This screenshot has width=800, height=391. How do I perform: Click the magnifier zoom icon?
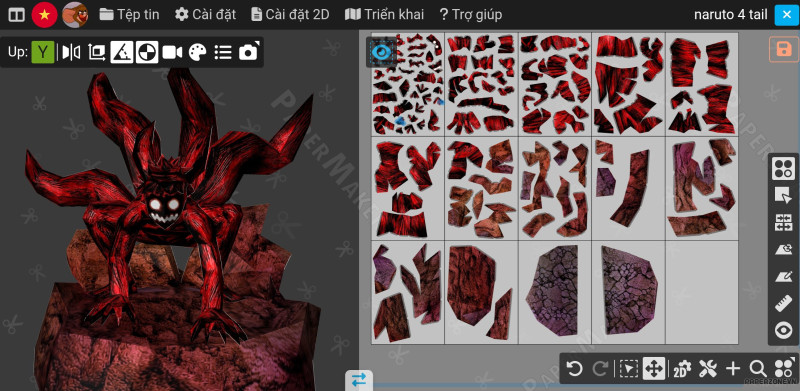coord(758,368)
